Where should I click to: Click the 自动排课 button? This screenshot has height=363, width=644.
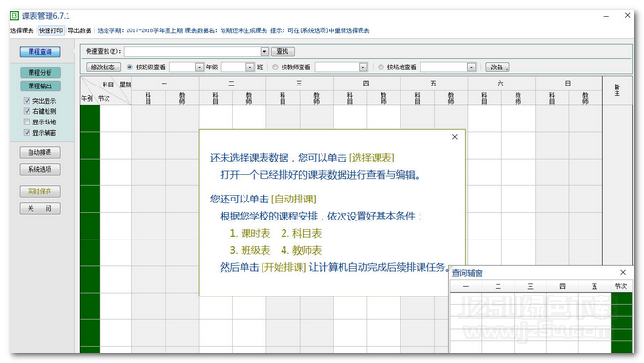(40, 152)
